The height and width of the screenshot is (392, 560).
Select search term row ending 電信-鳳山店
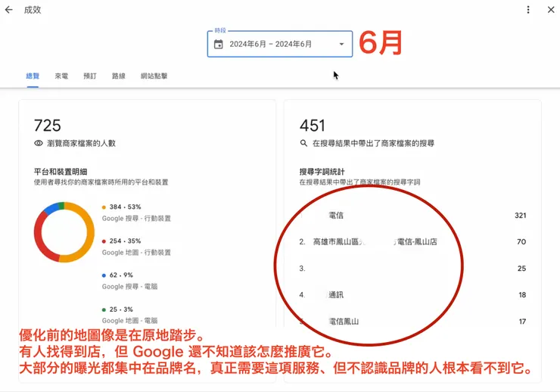(x=412, y=241)
